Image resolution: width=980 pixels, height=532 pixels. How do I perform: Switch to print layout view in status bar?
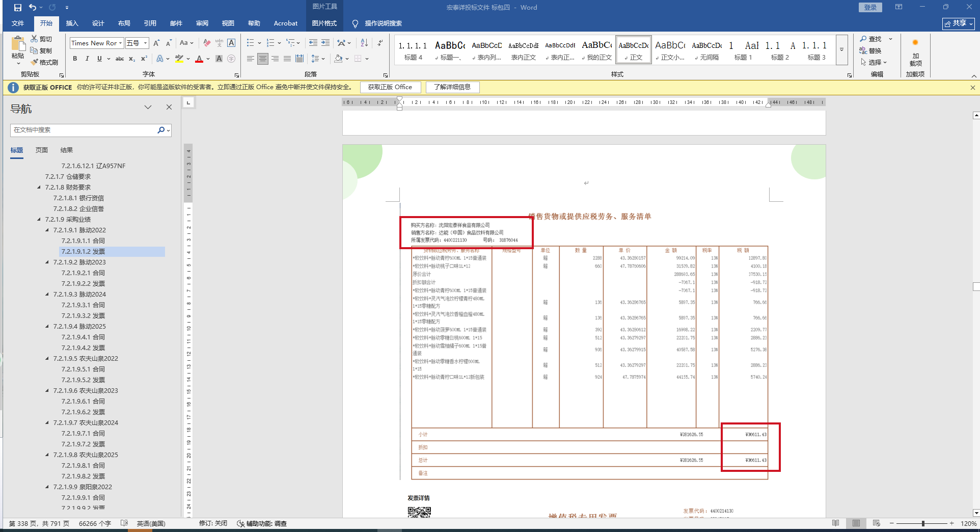856,523
